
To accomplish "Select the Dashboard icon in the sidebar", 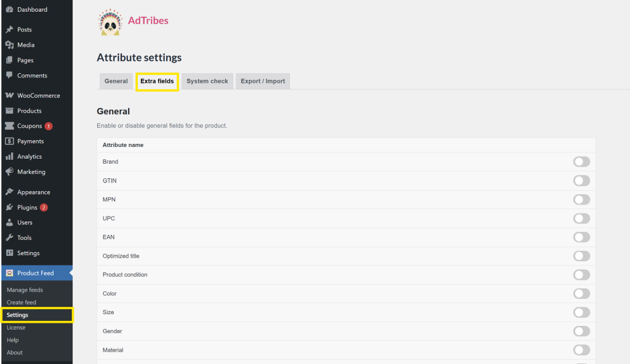I will click(x=9, y=9).
